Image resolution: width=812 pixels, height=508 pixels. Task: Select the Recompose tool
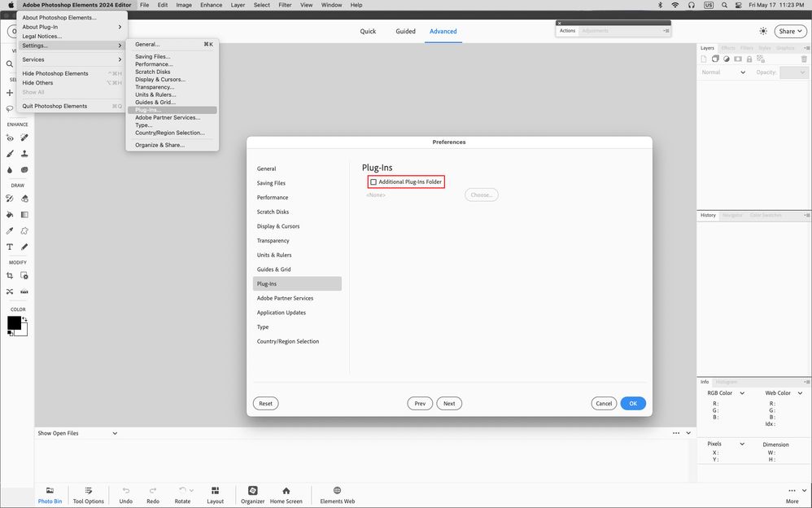click(x=24, y=276)
